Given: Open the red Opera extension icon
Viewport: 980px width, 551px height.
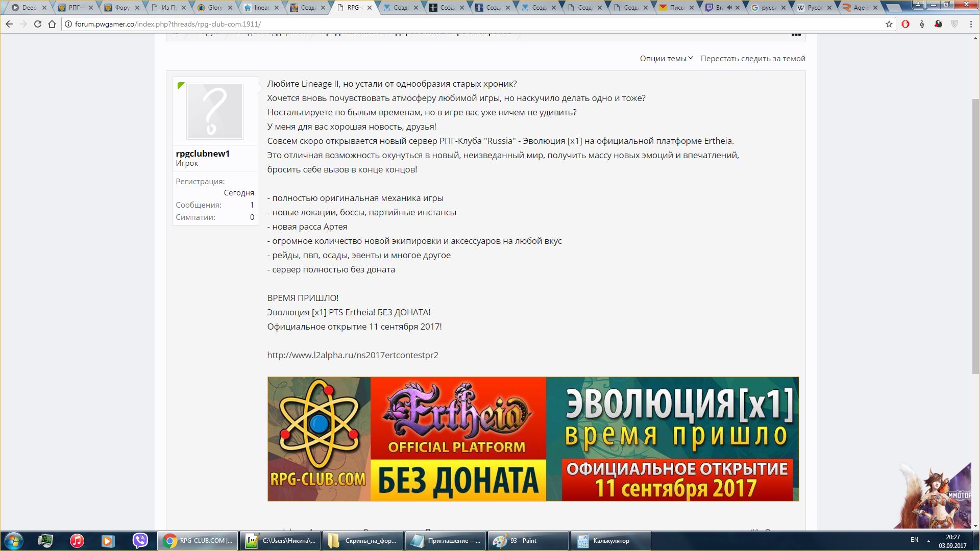Looking at the screenshot, I should pos(905,24).
